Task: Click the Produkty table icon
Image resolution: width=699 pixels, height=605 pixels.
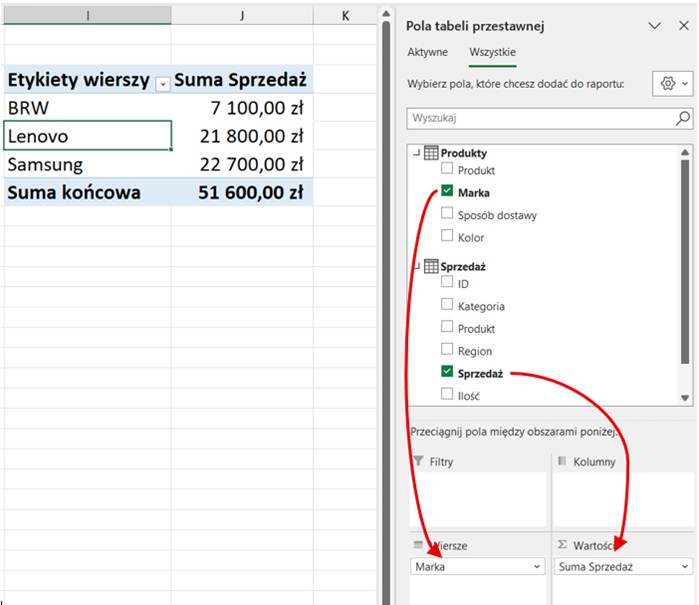Action: point(431,153)
